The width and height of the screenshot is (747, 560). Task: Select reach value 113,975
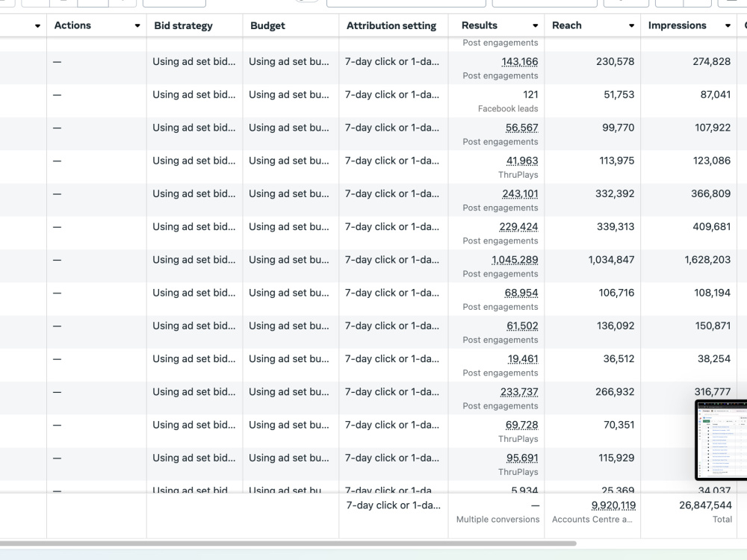click(616, 161)
